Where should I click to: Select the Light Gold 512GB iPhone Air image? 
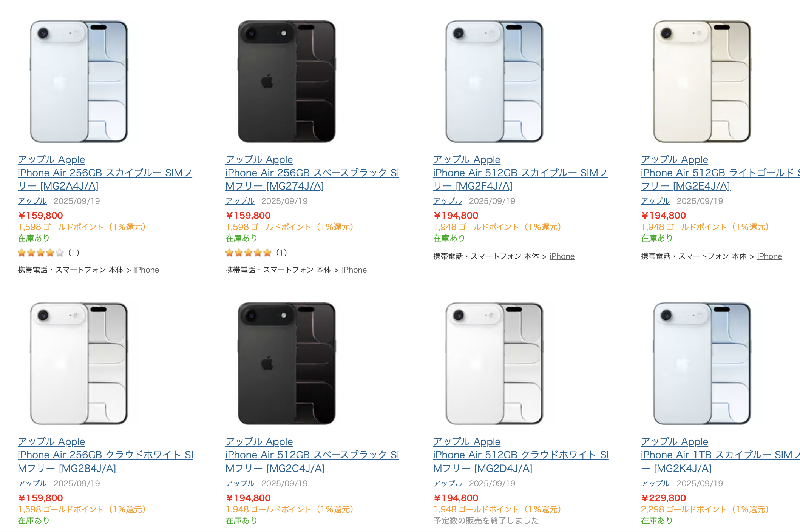pyautogui.click(x=702, y=81)
